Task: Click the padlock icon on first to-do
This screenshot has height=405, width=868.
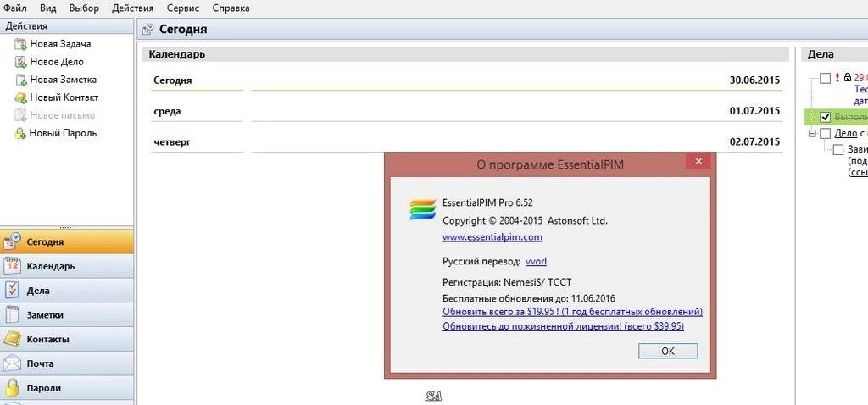Action: [847, 77]
